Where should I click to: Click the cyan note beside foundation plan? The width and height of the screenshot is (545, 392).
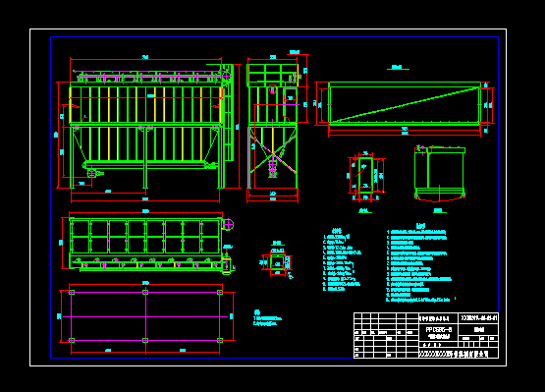tap(268, 318)
